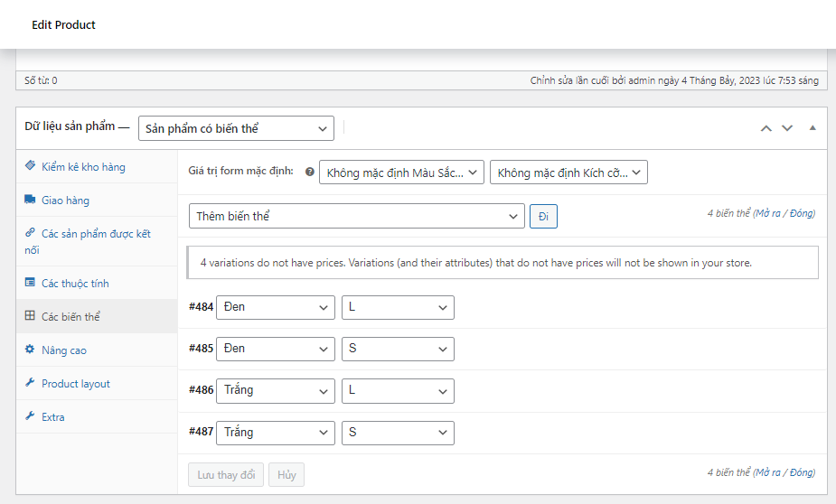
Task: Click bottom Đóng link
Action: 802,472
